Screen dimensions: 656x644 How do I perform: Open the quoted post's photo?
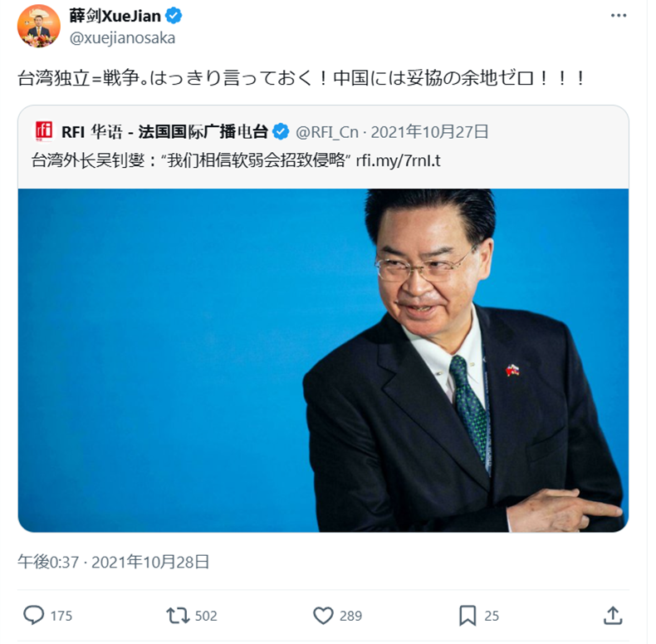323,360
